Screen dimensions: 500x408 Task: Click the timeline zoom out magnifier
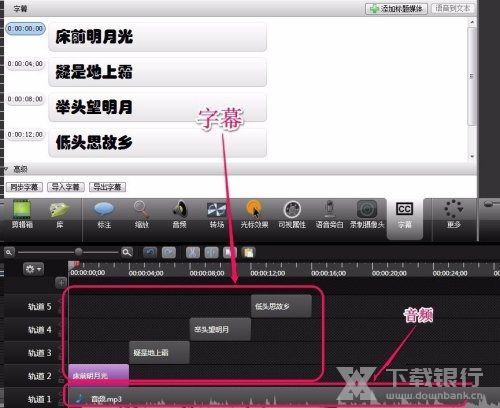[9, 252]
